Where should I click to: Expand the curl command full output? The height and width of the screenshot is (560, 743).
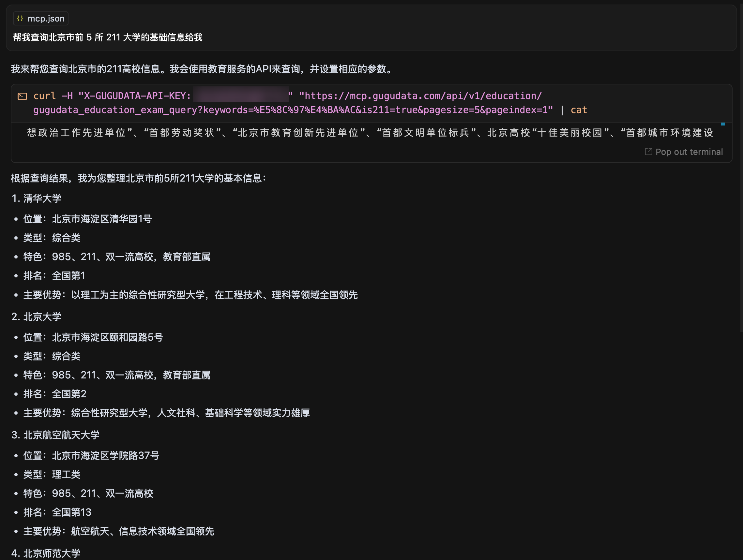pyautogui.click(x=684, y=152)
